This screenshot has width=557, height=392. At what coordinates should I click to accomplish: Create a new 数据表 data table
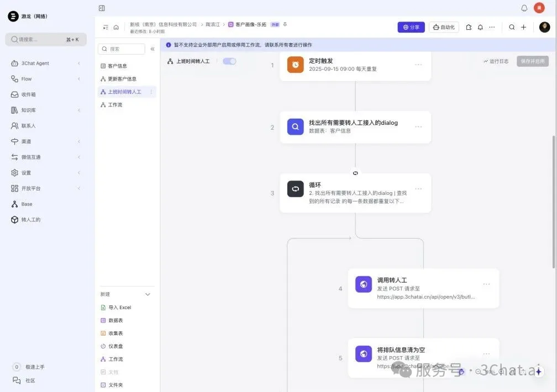116,320
